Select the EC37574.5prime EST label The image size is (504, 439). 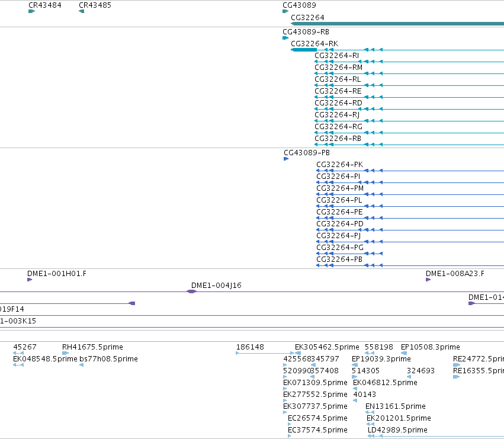[x=317, y=430]
